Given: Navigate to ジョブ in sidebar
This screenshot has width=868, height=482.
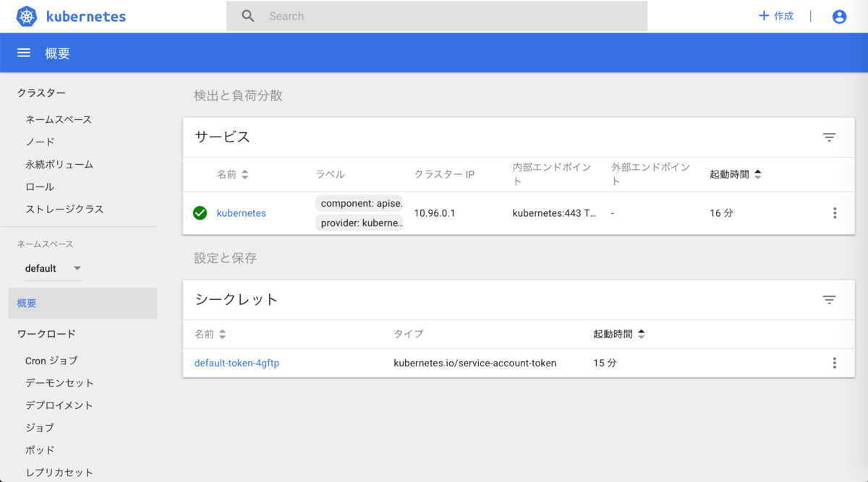Looking at the screenshot, I should [x=40, y=428].
